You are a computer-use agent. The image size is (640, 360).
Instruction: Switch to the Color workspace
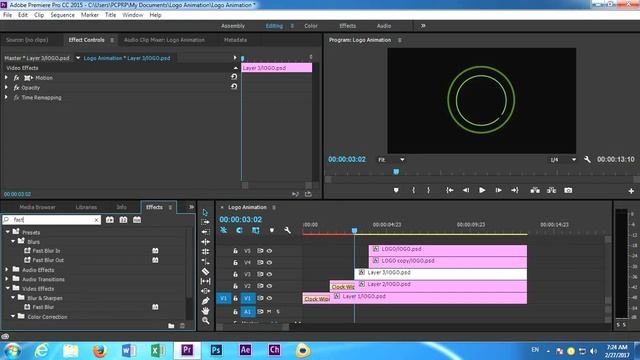[311, 26]
